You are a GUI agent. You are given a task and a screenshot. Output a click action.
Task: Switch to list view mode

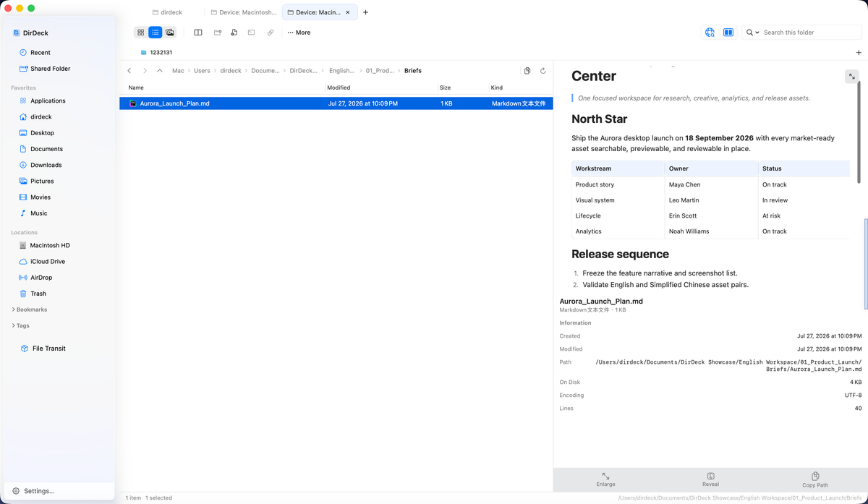[x=155, y=33]
